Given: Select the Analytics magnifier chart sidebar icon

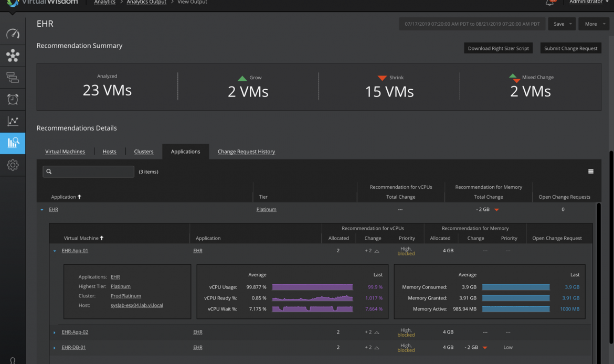Looking at the screenshot, I should pos(13,143).
